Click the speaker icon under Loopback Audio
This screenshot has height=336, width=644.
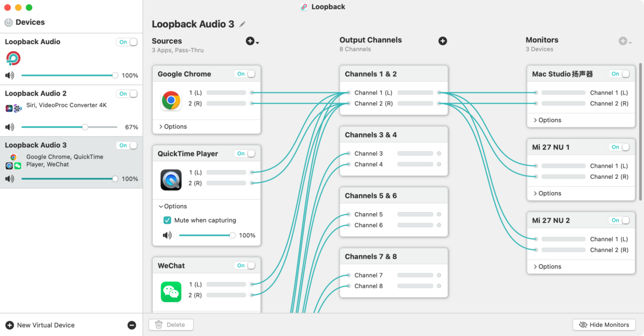pos(10,76)
